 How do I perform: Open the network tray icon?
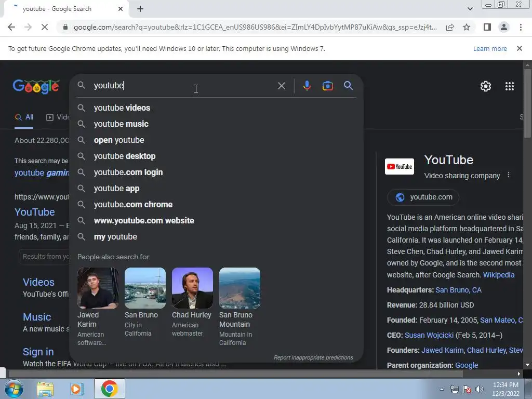point(454,389)
